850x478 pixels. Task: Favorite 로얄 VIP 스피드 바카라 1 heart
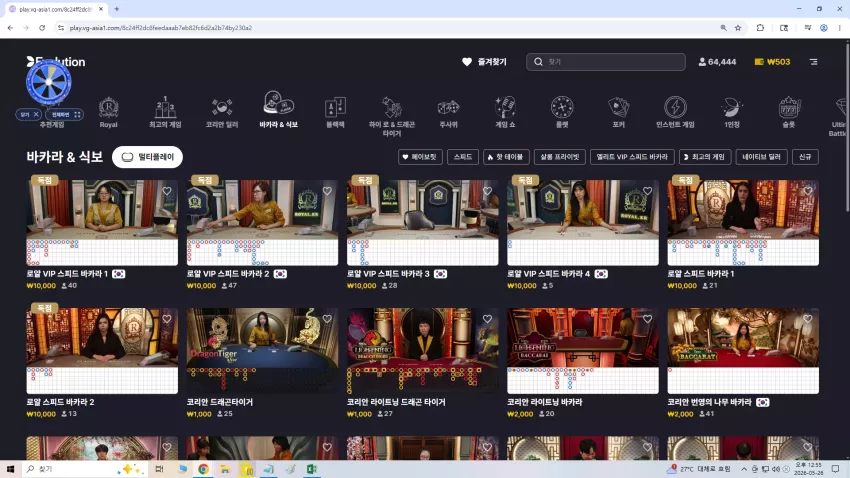(x=166, y=191)
